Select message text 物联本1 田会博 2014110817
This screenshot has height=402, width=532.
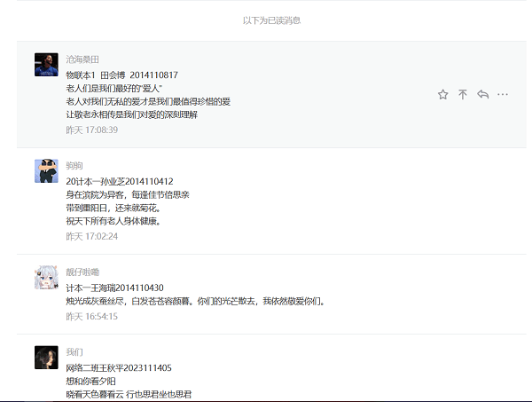(121, 75)
